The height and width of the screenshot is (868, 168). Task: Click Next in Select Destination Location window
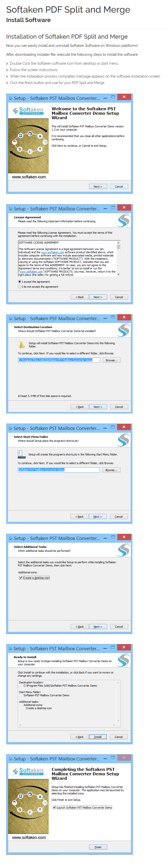(x=98, y=407)
